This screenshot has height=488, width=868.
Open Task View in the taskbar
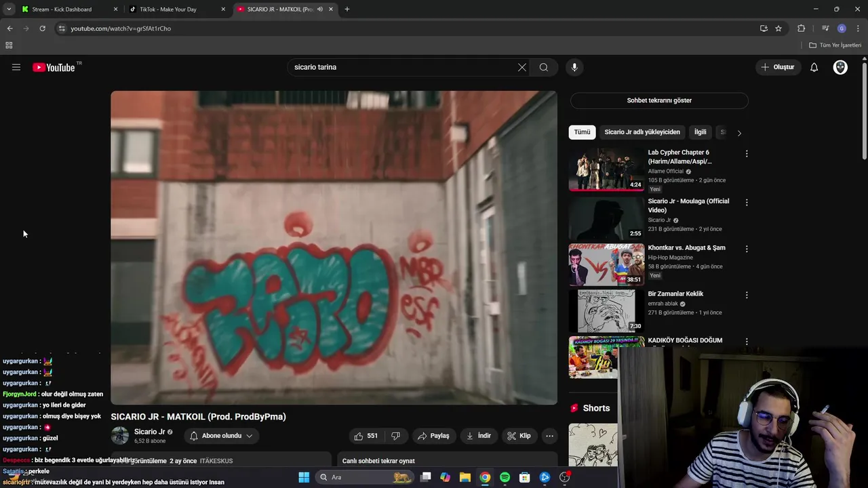click(425, 477)
